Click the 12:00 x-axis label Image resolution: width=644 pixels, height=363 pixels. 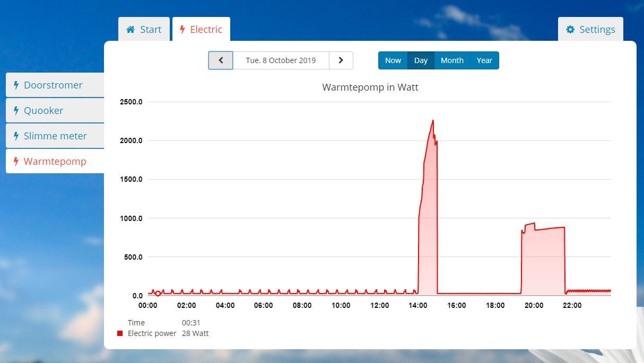coord(379,305)
